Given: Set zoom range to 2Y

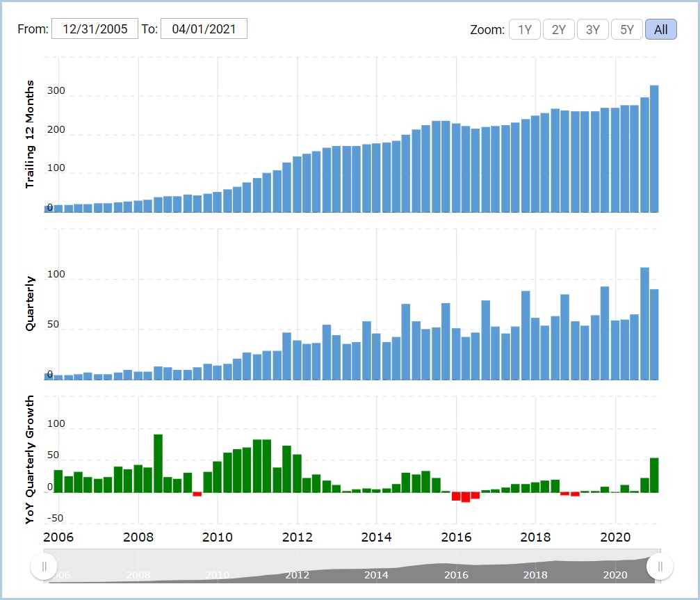Looking at the screenshot, I should 558,30.
